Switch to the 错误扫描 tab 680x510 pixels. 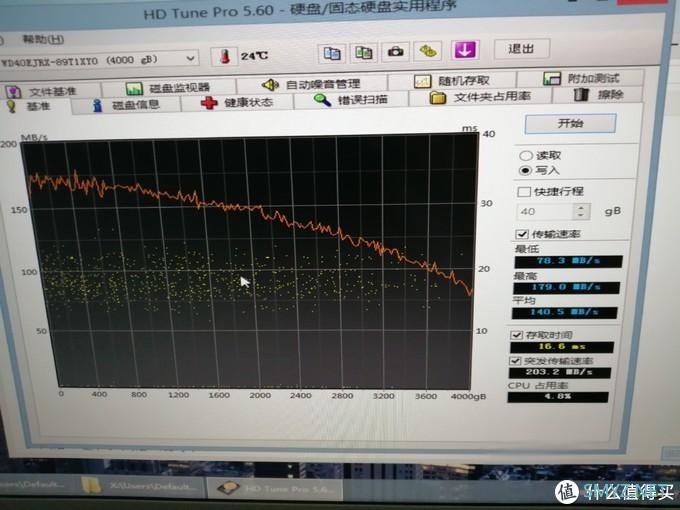351,100
